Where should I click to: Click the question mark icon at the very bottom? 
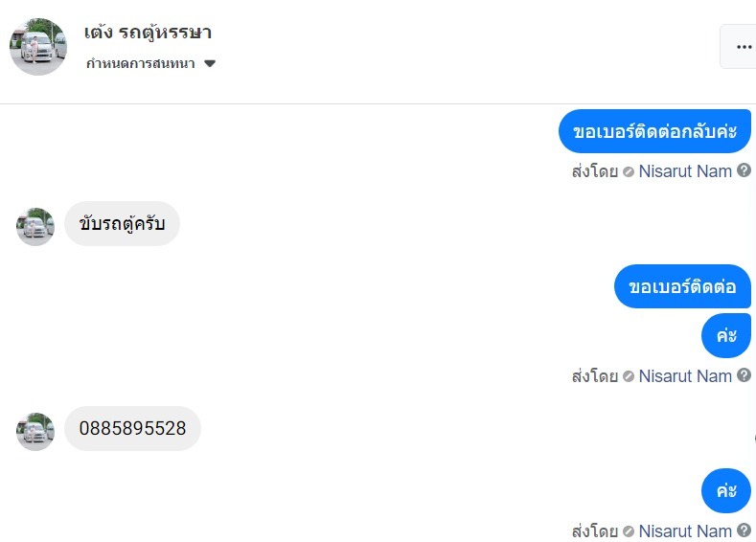click(744, 531)
